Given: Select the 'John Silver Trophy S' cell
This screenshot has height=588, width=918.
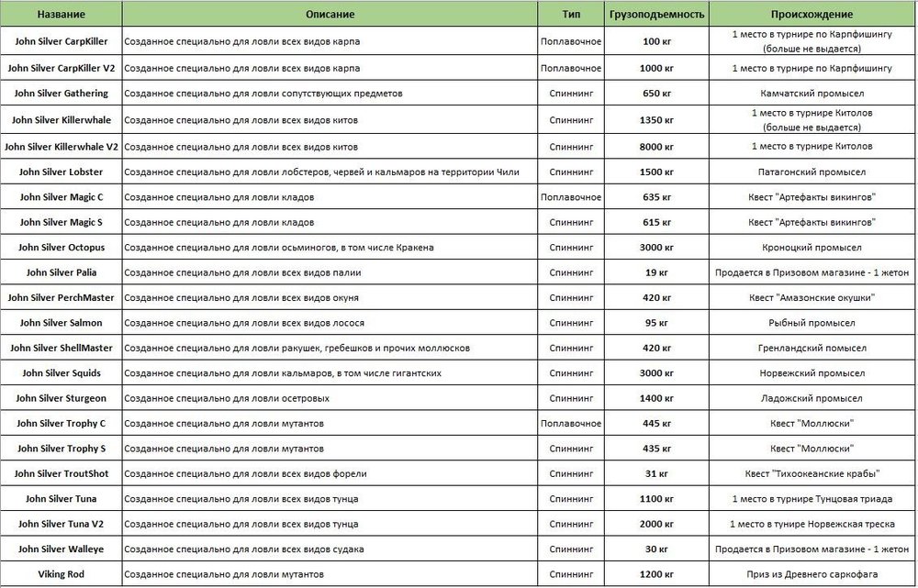Looking at the screenshot, I should click(61, 449).
